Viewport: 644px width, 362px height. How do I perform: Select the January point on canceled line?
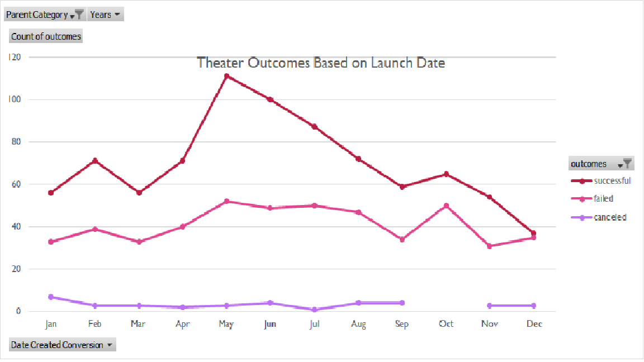(x=51, y=297)
